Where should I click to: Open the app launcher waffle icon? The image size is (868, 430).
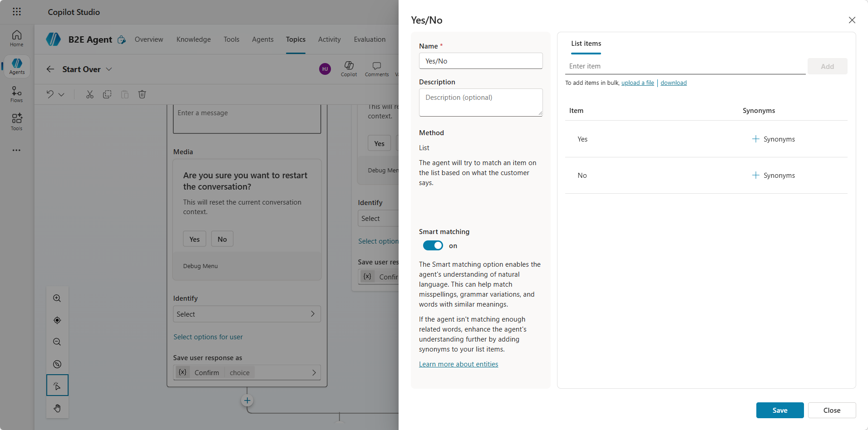[x=17, y=12]
